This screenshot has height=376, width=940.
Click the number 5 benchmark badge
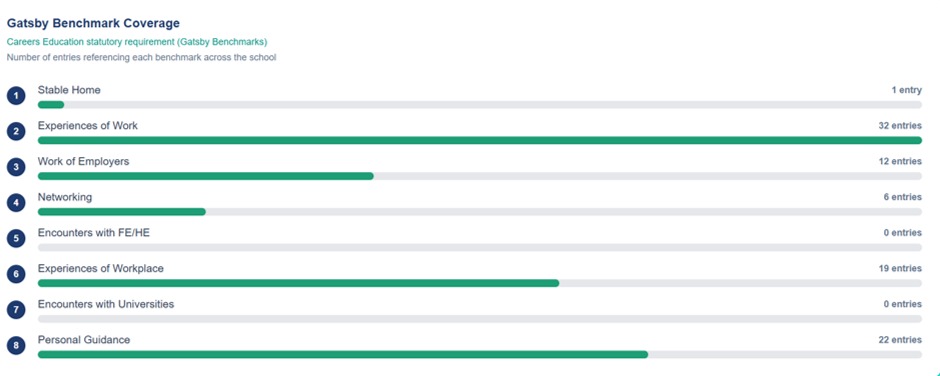click(16, 239)
